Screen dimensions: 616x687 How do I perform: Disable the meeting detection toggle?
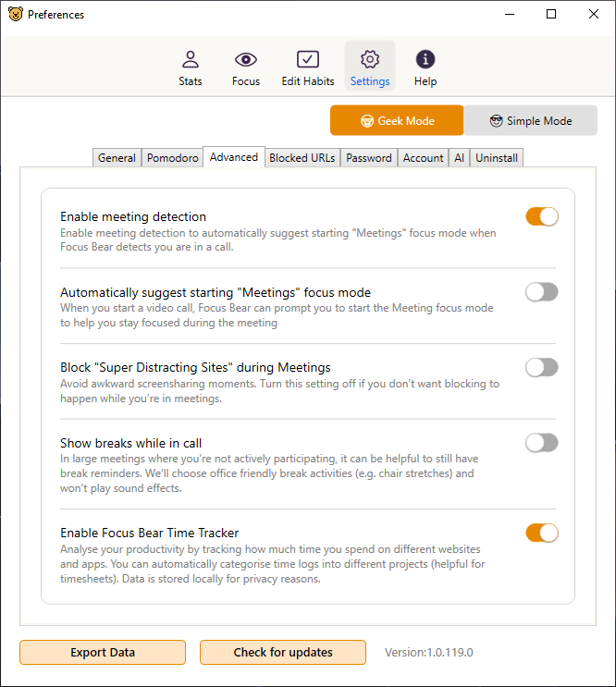(542, 216)
